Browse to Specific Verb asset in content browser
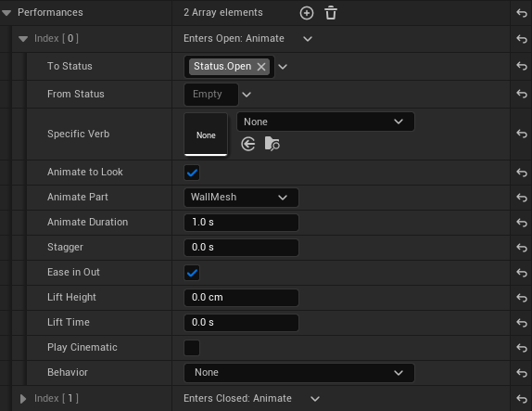The height and width of the screenshot is (411, 532). point(272,144)
